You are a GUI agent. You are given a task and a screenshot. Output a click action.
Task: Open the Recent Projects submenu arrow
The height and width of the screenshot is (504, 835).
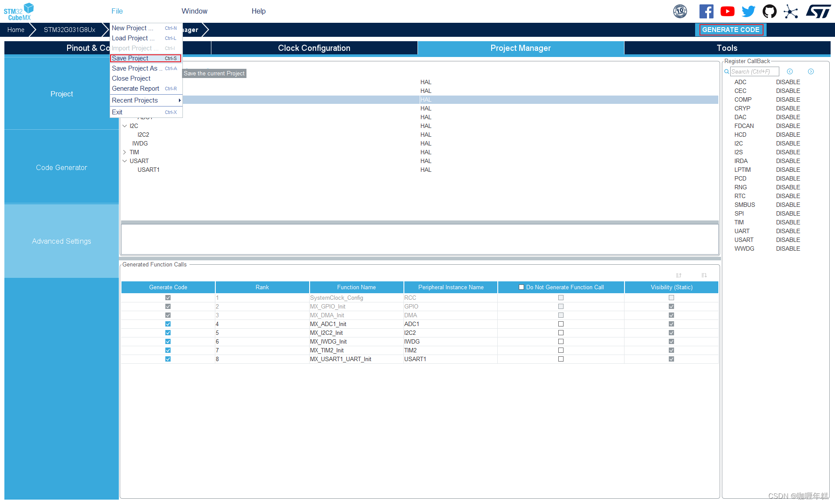(179, 100)
